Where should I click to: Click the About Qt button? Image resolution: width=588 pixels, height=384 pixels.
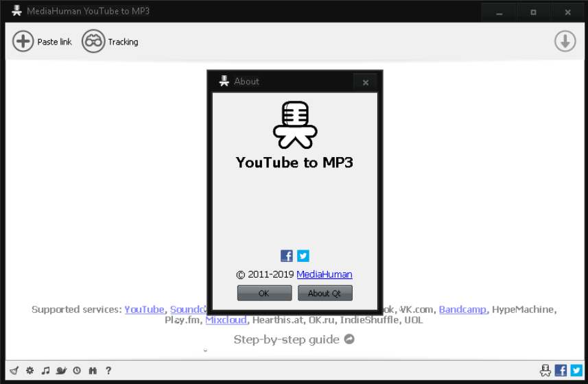click(x=325, y=293)
